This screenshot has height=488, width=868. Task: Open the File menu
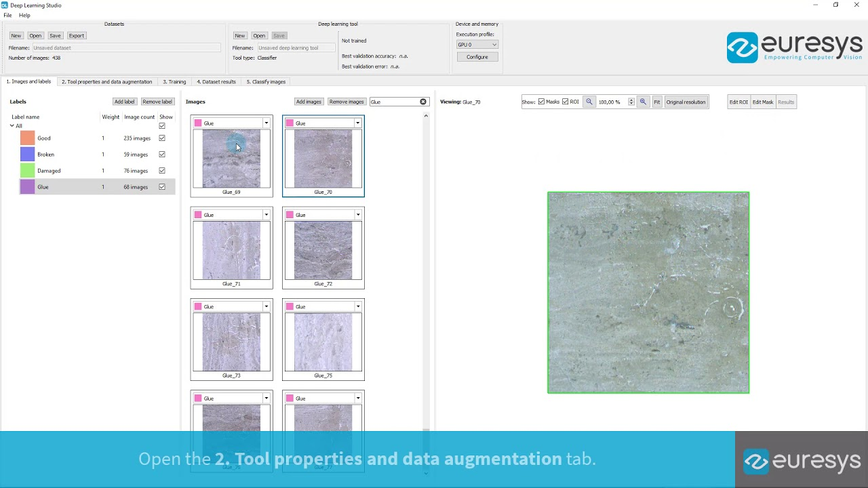pyautogui.click(x=7, y=15)
